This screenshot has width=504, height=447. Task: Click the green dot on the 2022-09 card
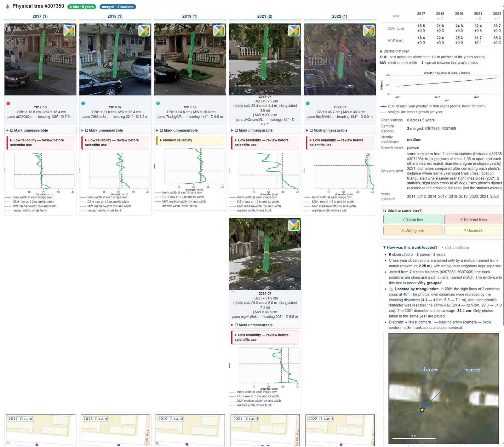308,103
